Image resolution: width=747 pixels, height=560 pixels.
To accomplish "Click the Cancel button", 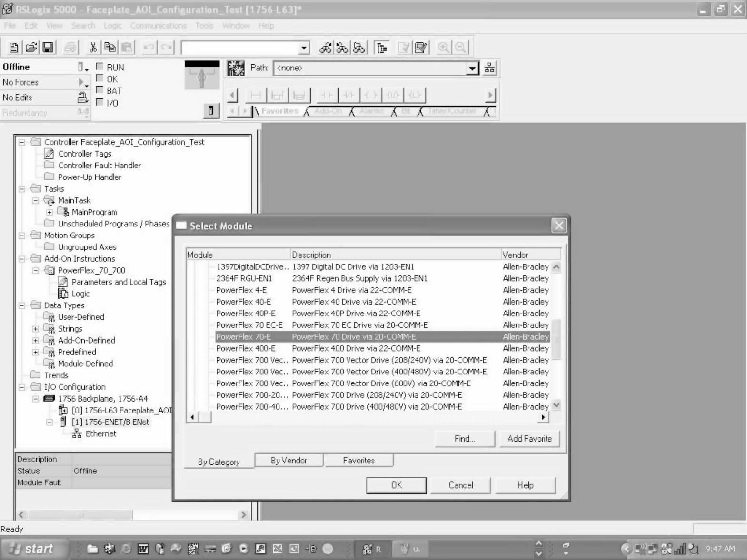I will point(461,485).
